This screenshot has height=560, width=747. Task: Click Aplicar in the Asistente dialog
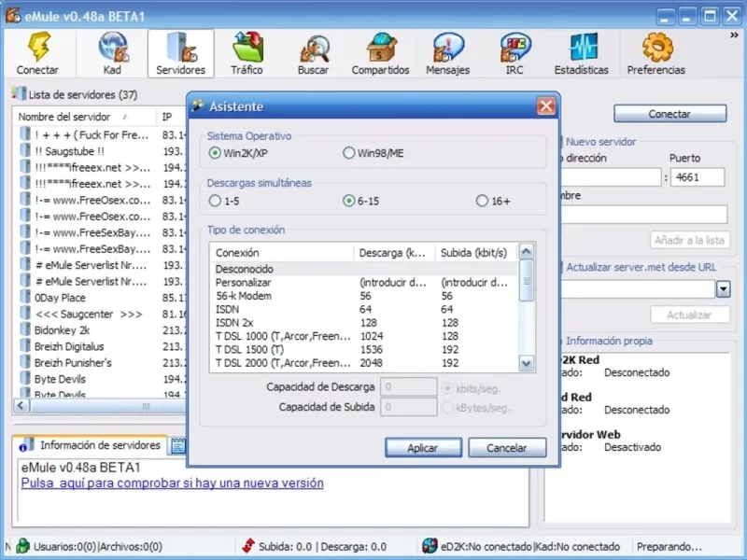(423, 448)
